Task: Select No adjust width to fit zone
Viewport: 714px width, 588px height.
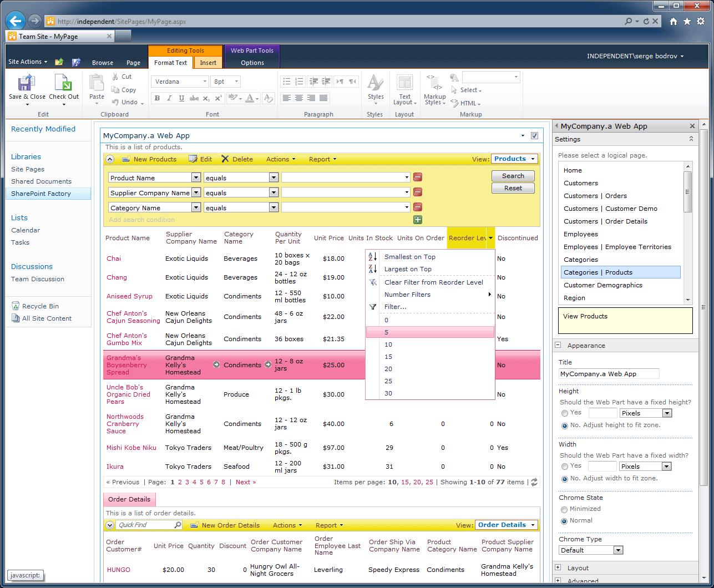Action: pos(565,479)
